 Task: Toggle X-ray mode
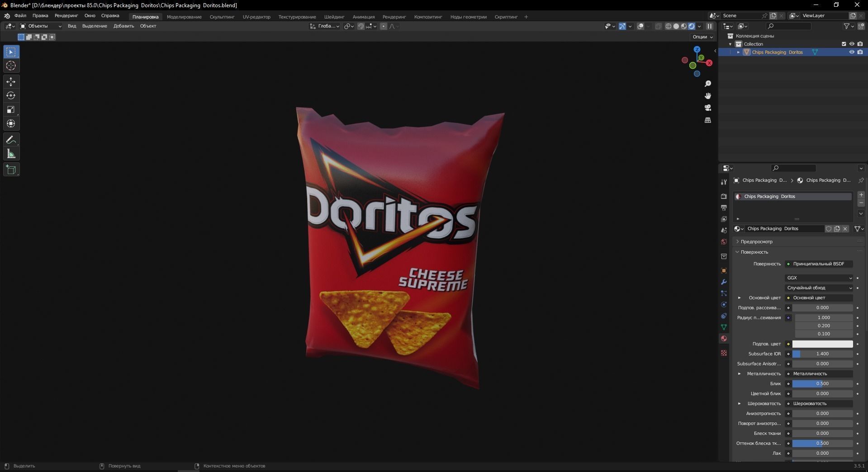658,26
